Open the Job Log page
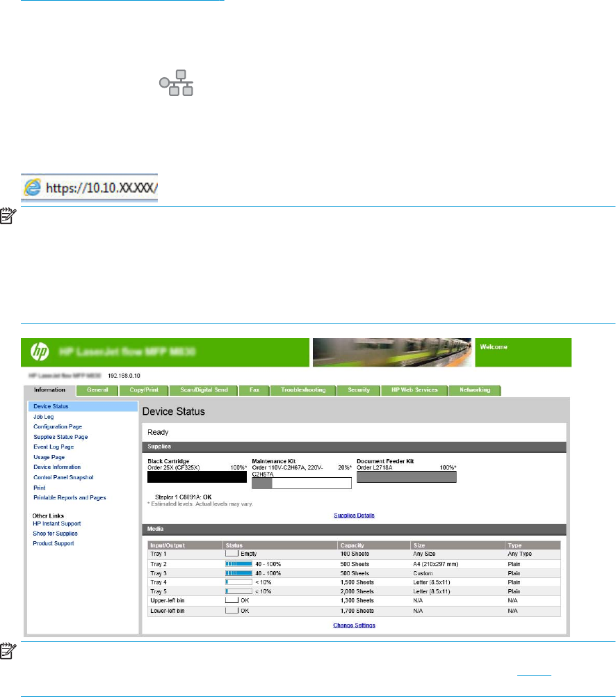616x697 pixels. point(44,417)
